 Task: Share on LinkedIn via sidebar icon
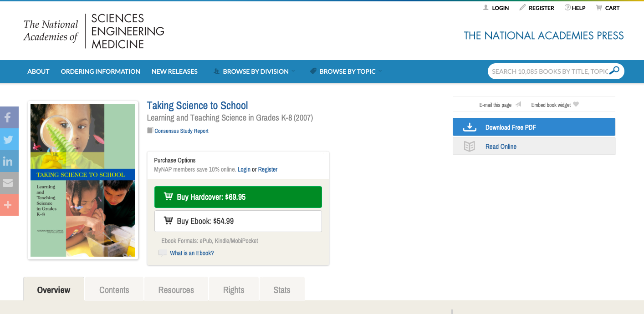(9, 161)
